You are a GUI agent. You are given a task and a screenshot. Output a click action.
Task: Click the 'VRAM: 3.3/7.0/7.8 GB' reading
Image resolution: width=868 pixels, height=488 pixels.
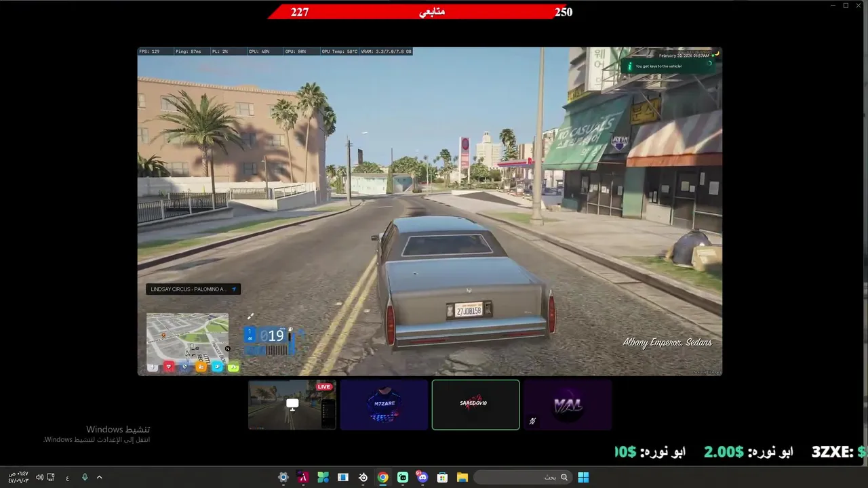(386, 52)
